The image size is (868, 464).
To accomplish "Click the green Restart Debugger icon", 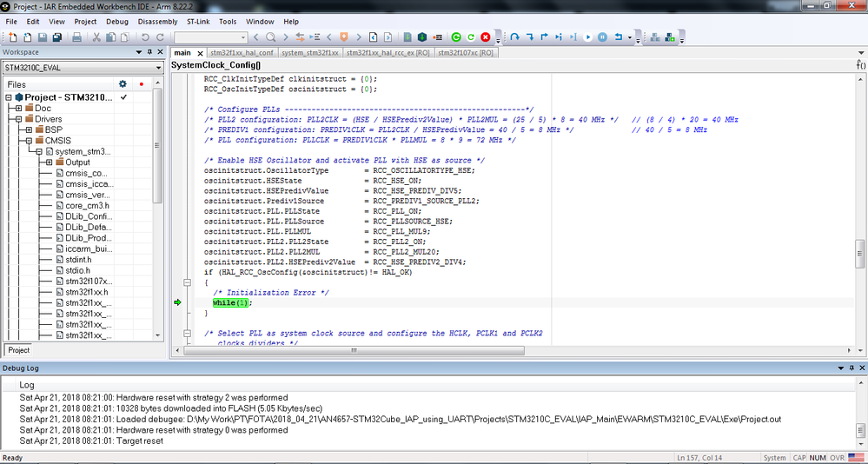I will click(x=456, y=37).
